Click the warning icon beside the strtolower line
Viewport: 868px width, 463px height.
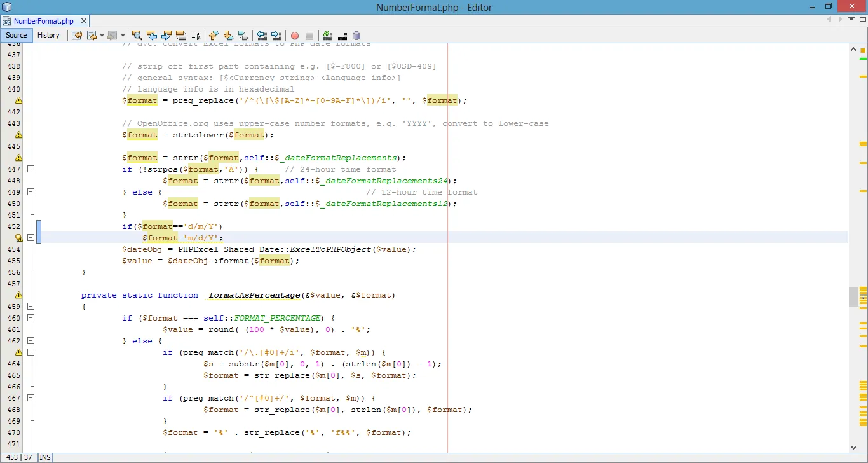pos(18,135)
